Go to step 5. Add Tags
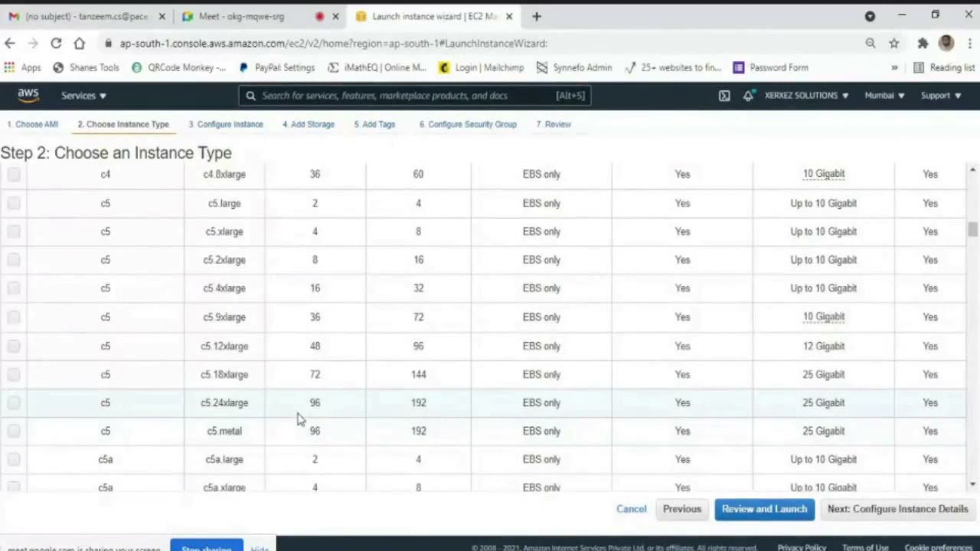 pyautogui.click(x=374, y=124)
